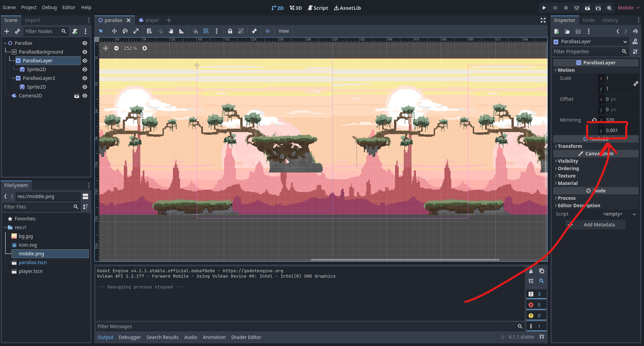This screenshot has height=346, width=644.
Task: Open the Mobile renderer dropdown
Action: pos(628,7)
